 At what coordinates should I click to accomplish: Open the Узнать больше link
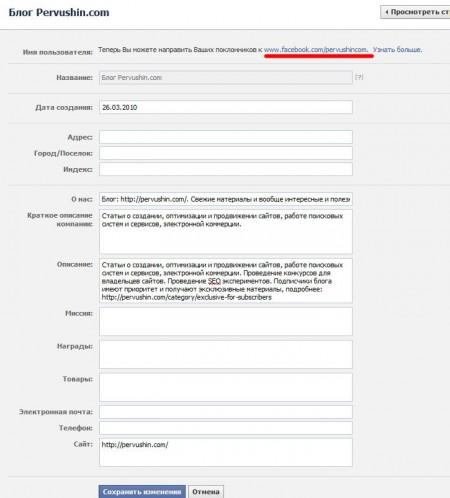pyautogui.click(x=397, y=50)
